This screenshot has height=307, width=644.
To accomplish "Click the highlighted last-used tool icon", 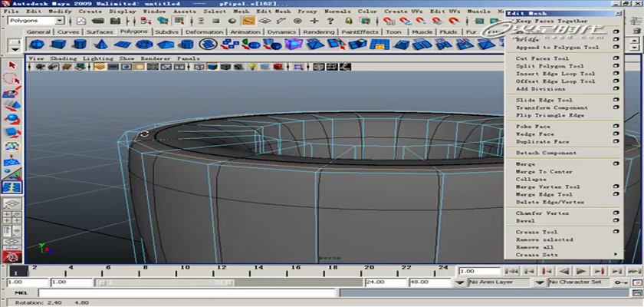I will [x=12, y=187].
